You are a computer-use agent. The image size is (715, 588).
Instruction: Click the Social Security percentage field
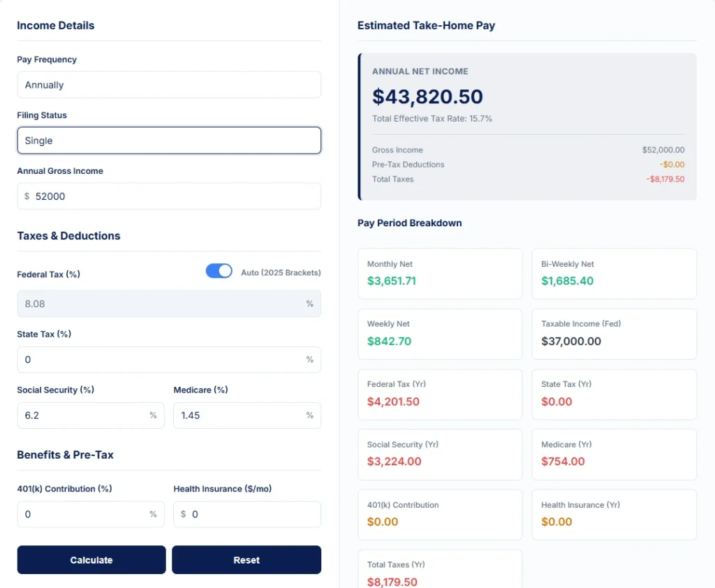click(x=90, y=415)
